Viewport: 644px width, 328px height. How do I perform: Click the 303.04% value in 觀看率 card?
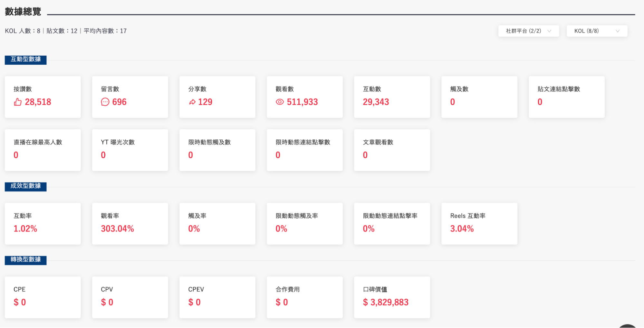tap(117, 229)
